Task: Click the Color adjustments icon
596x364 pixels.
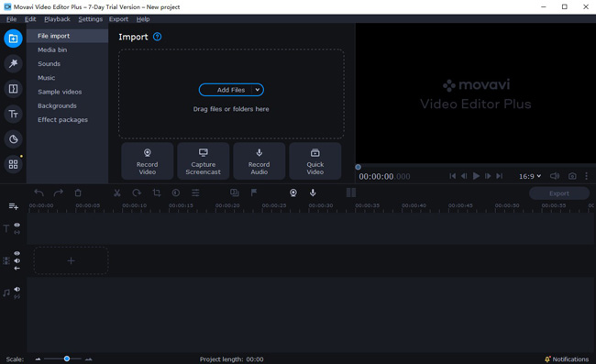Action: (176, 193)
